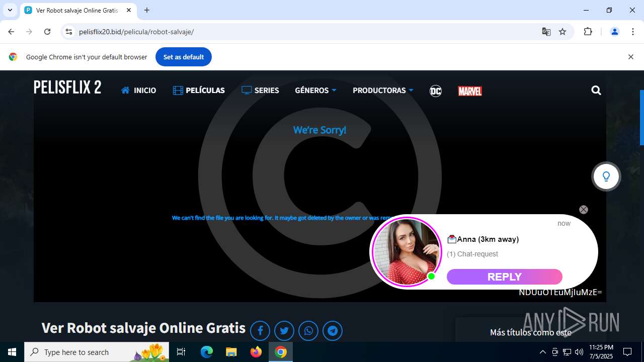The width and height of the screenshot is (644, 362).
Task: Share on Telegram icon
Action: click(x=333, y=331)
